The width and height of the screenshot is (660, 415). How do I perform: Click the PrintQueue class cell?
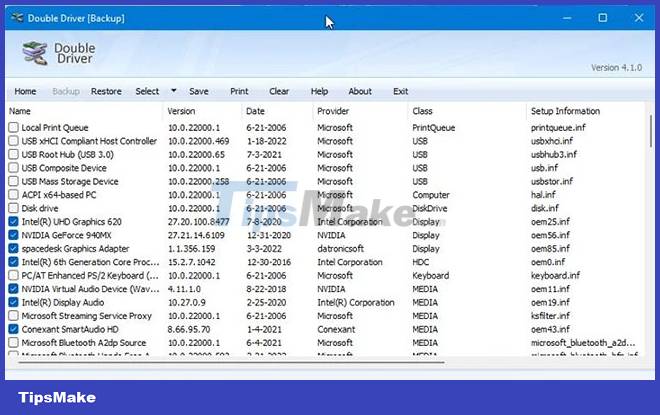pyautogui.click(x=434, y=128)
